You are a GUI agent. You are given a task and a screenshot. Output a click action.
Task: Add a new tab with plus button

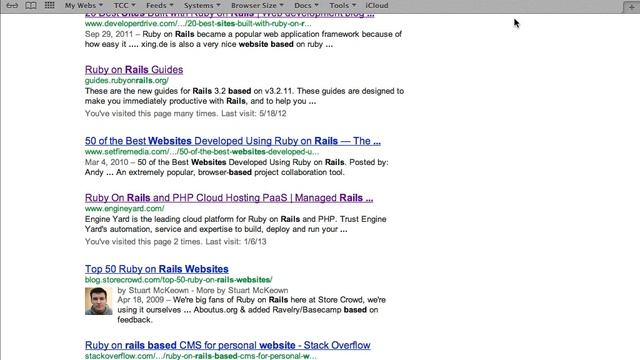point(631,7)
